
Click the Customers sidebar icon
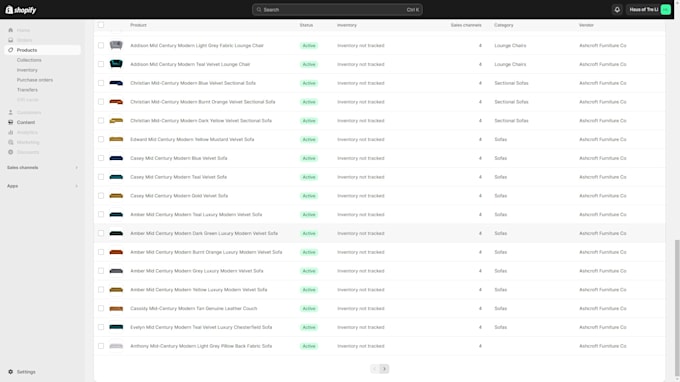(11, 113)
